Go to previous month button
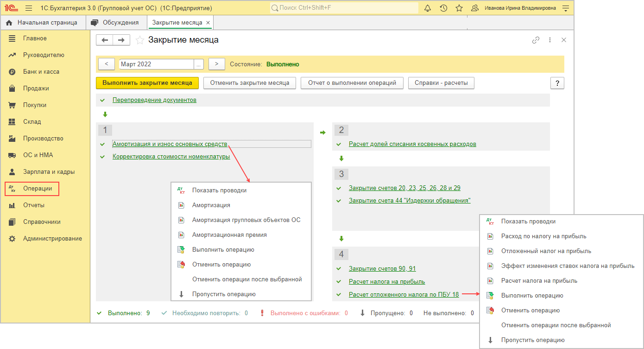This screenshot has width=644, height=349. click(x=107, y=64)
